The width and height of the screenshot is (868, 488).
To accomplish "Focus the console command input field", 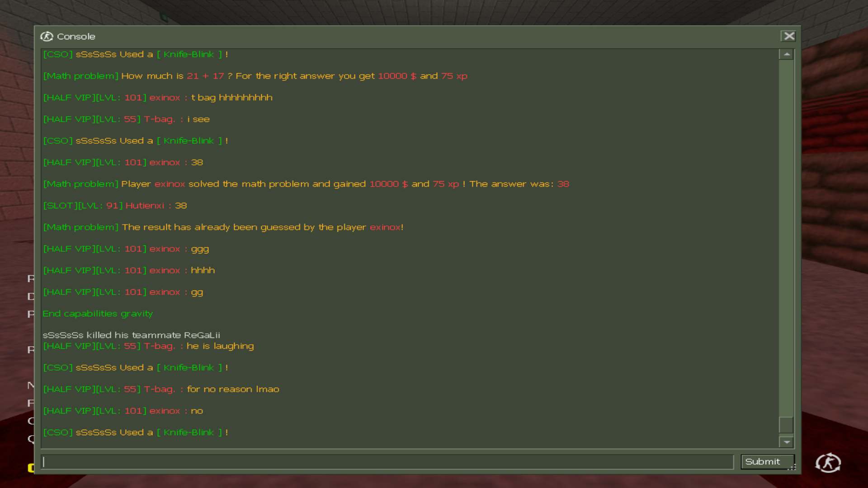I will pos(387,462).
